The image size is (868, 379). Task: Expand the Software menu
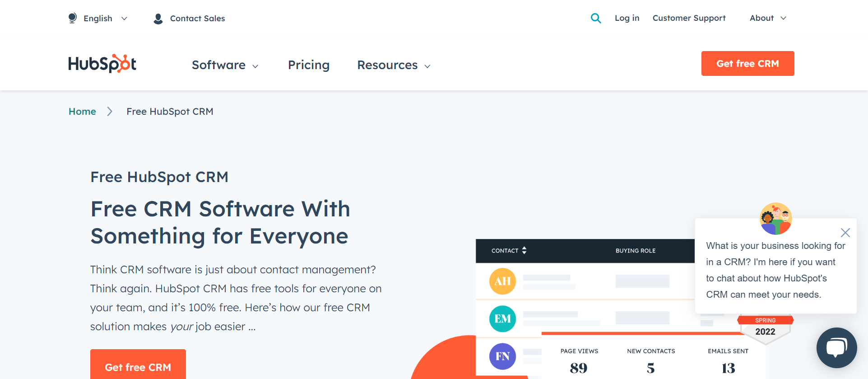pos(225,65)
